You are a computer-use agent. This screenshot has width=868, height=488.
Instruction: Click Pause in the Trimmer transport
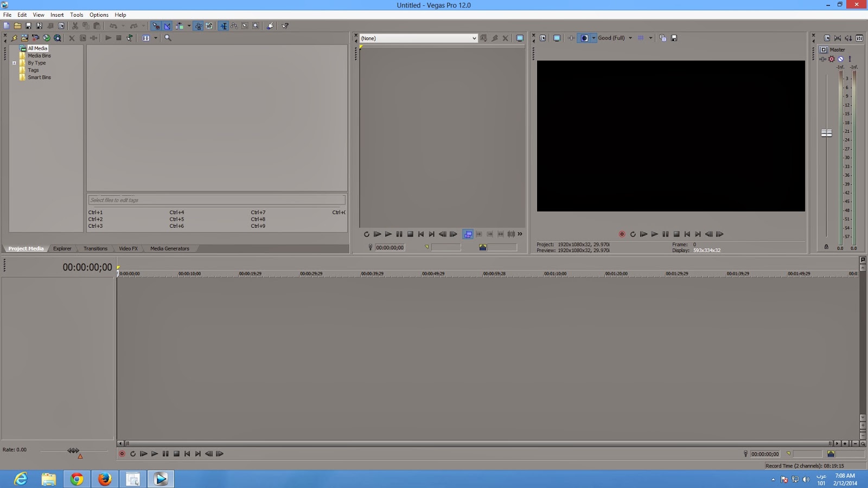pos(399,234)
